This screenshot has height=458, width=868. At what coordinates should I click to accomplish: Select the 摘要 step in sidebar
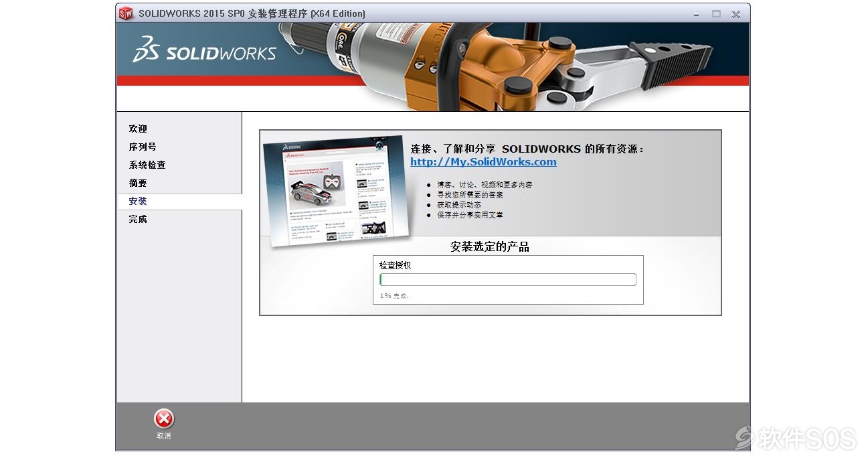point(138,183)
